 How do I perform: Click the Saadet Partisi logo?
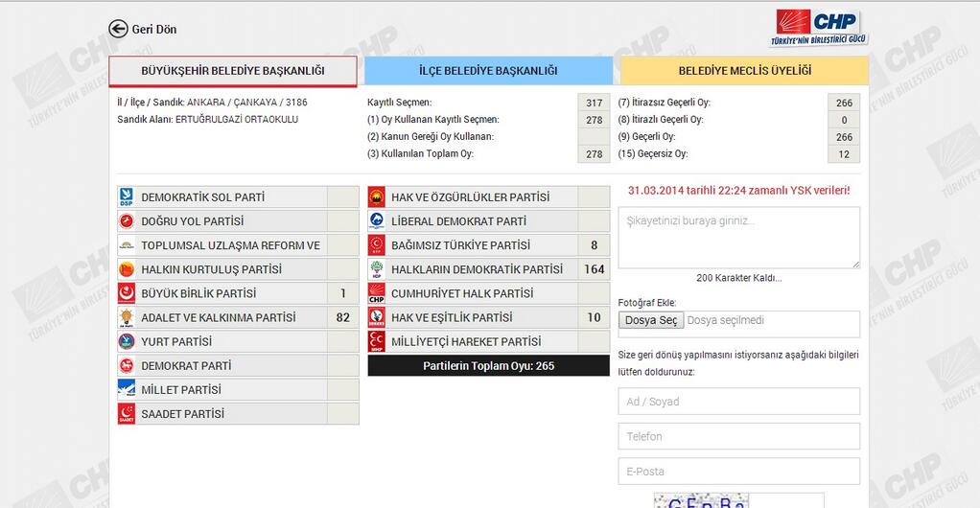(127, 414)
